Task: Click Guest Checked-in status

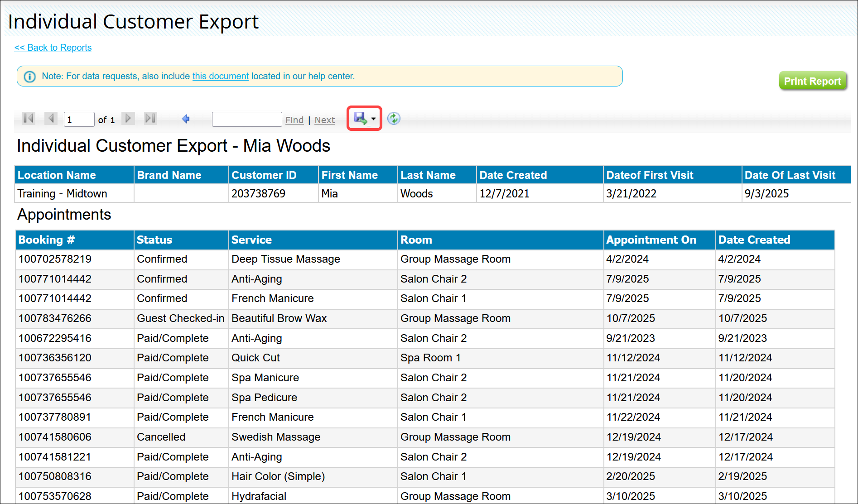Action: tap(181, 318)
